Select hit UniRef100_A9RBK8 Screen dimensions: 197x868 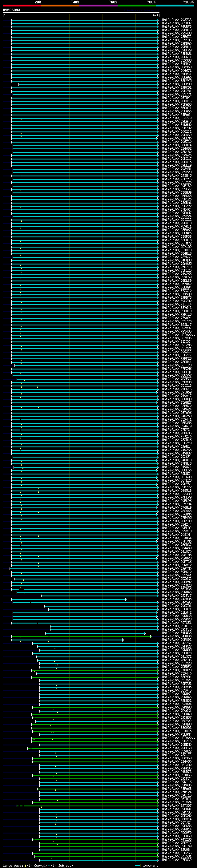click(176, 616)
